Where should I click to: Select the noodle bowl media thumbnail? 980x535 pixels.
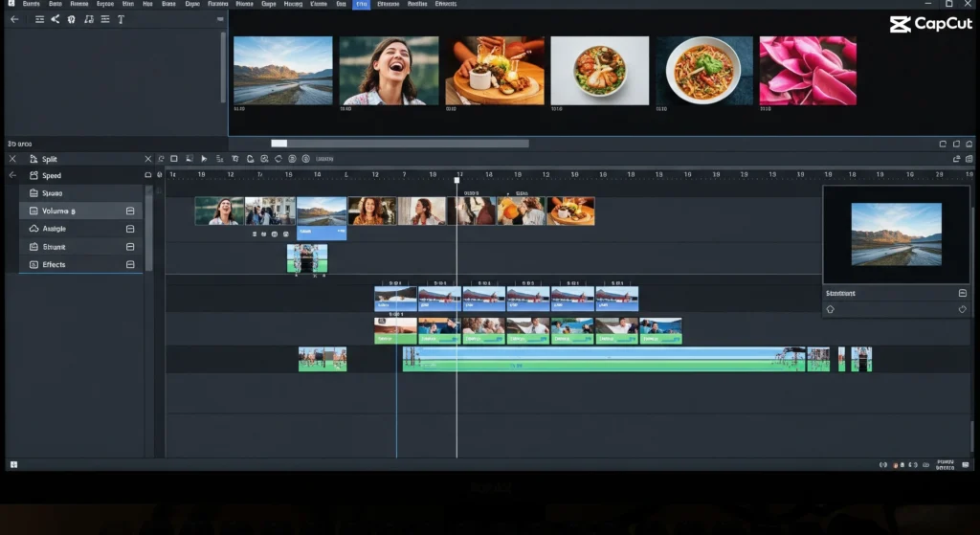pos(704,71)
